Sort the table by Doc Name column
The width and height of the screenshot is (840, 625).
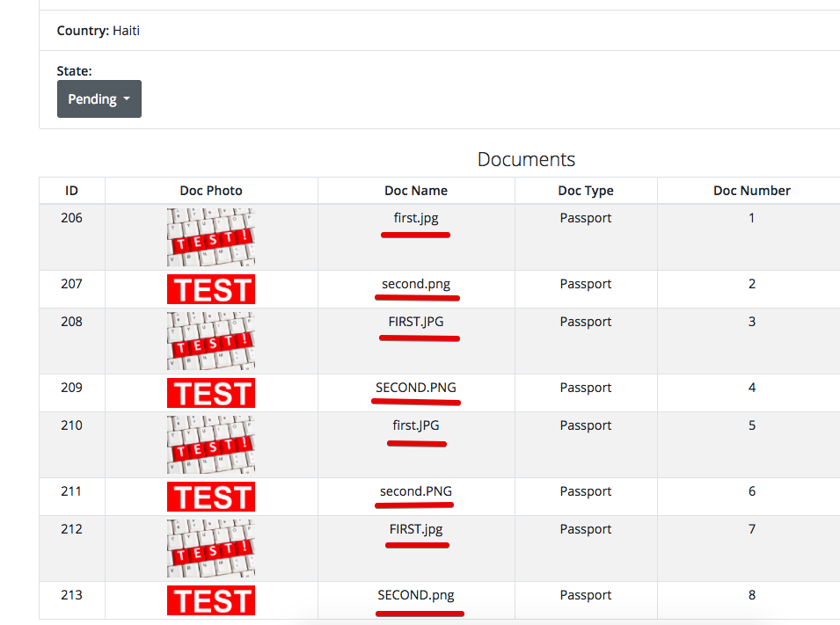coord(415,190)
